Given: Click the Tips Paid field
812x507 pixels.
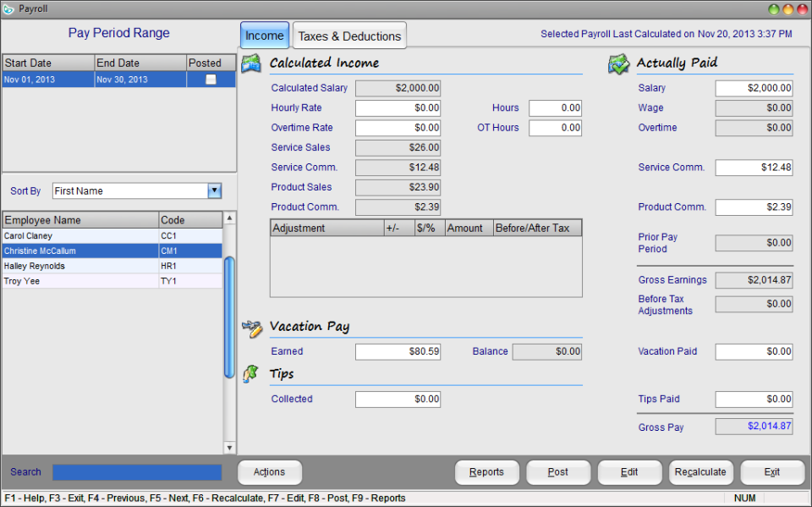Looking at the screenshot, I should tap(754, 400).
